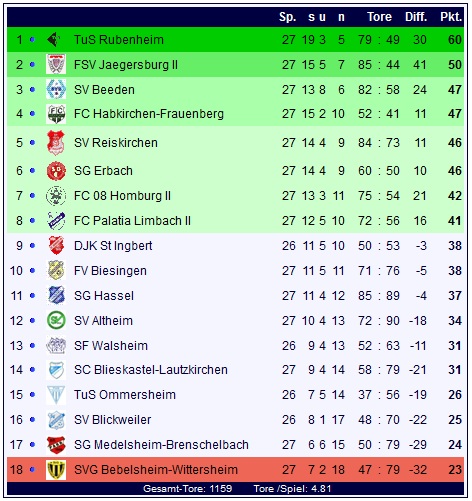Open the DJK St Ingbert team name

tap(113, 246)
